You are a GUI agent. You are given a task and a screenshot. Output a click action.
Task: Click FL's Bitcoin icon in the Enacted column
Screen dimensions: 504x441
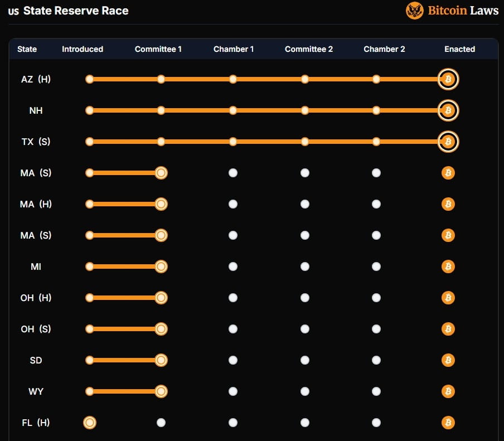tap(448, 423)
